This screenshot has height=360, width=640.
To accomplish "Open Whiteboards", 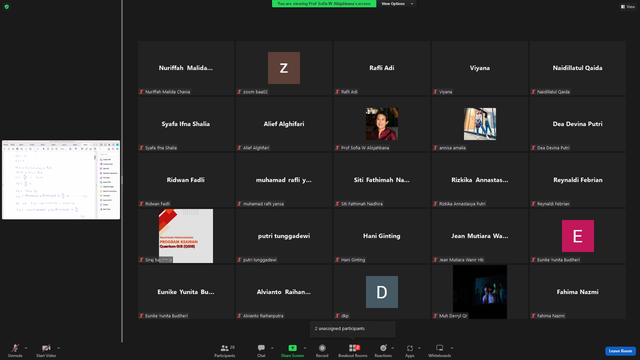I will [x=440, y=350].
